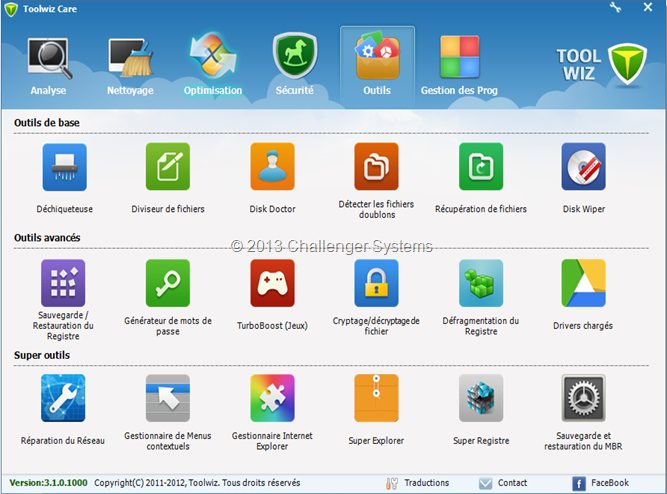667x494 pixels.
Task: Select the Outils tab
Action: click(x=377, y=67)
